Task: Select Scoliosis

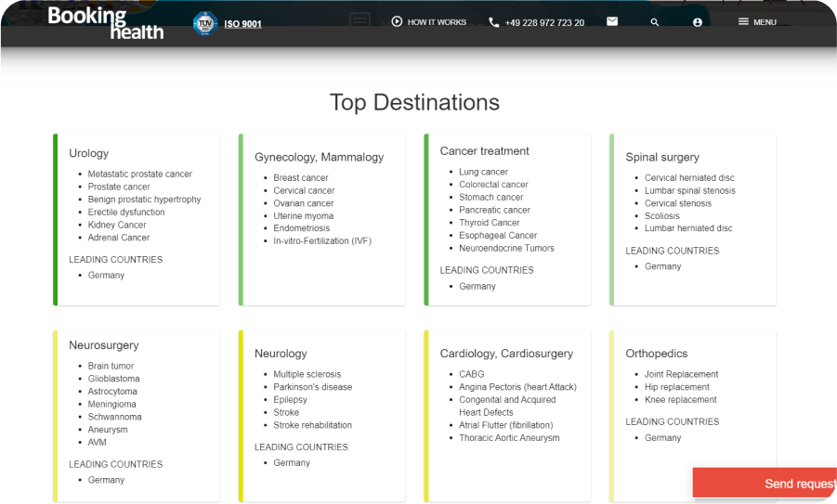Action: pyautogui.click(x=662, y=216)
